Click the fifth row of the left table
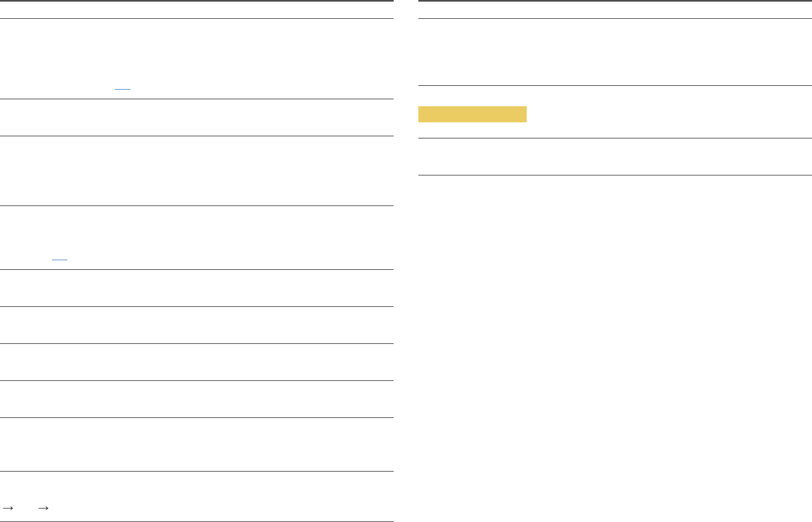 pyautogui.click(x=196, y=288)
